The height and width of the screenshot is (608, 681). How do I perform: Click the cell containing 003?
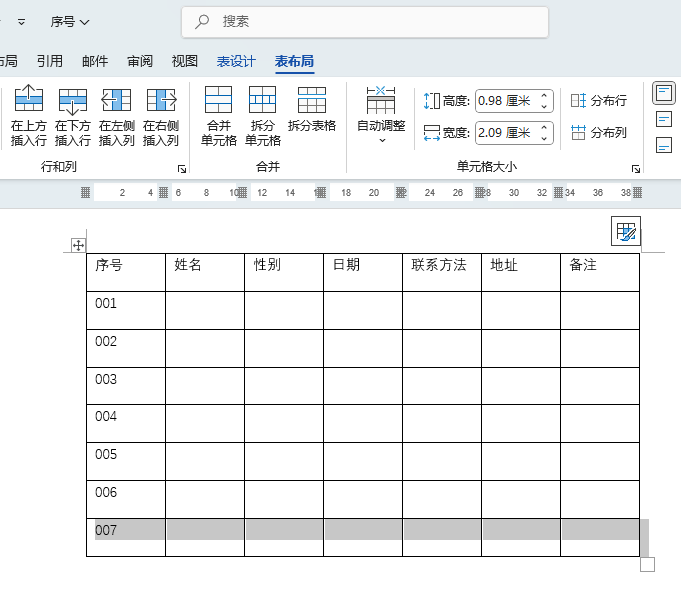point(126,386)
